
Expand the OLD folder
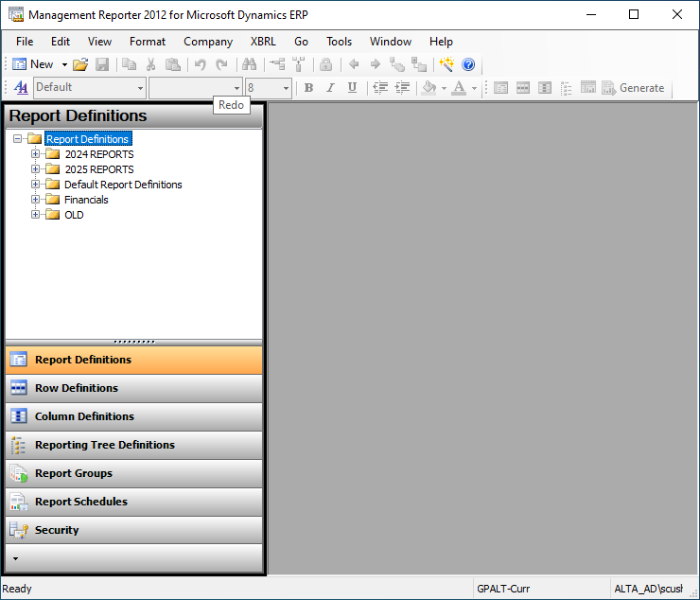[x=35, y=215]
